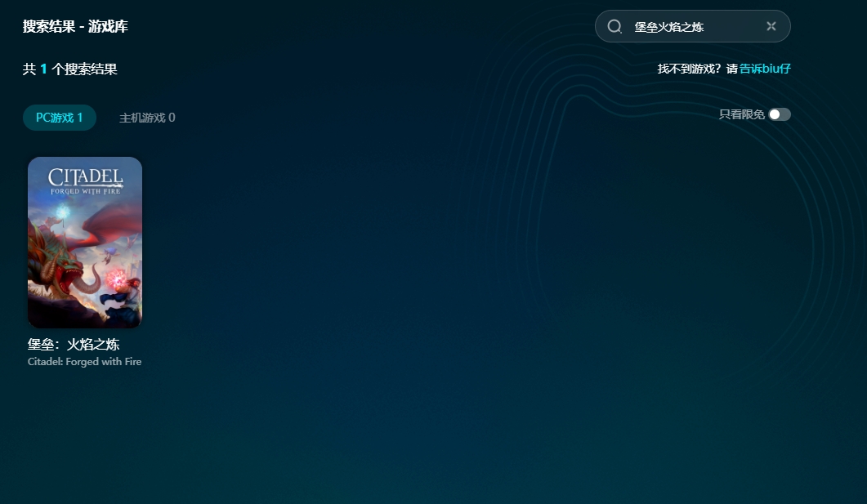Click the white knob of the 只看限免 switch
Image resolution: width=867 pixels, height=504 pixels.
click(775, 114)
